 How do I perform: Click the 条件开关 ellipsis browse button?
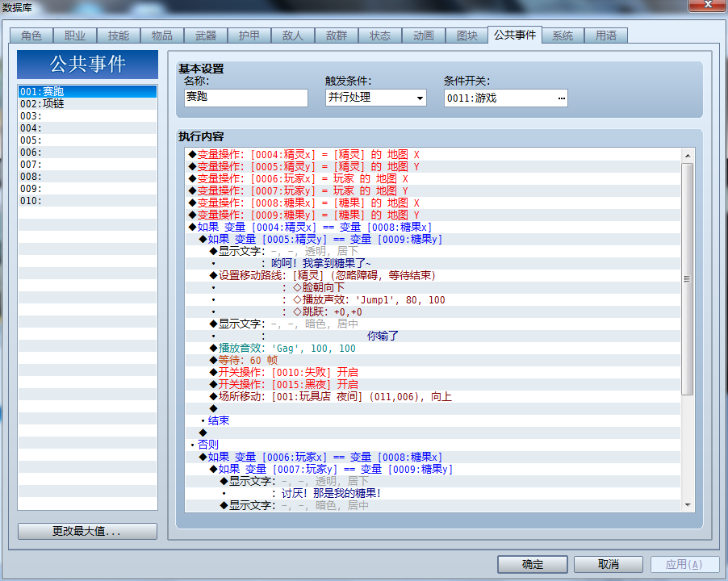(x=561, y=98)
